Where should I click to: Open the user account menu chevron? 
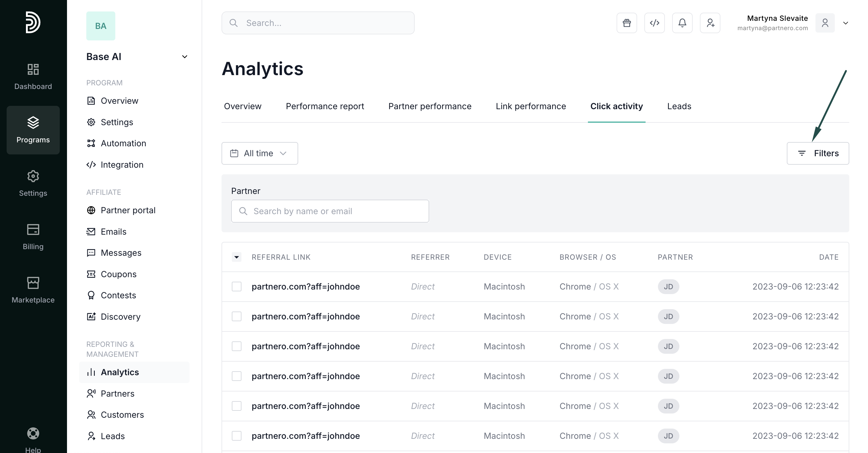click(x=845, y=23)
